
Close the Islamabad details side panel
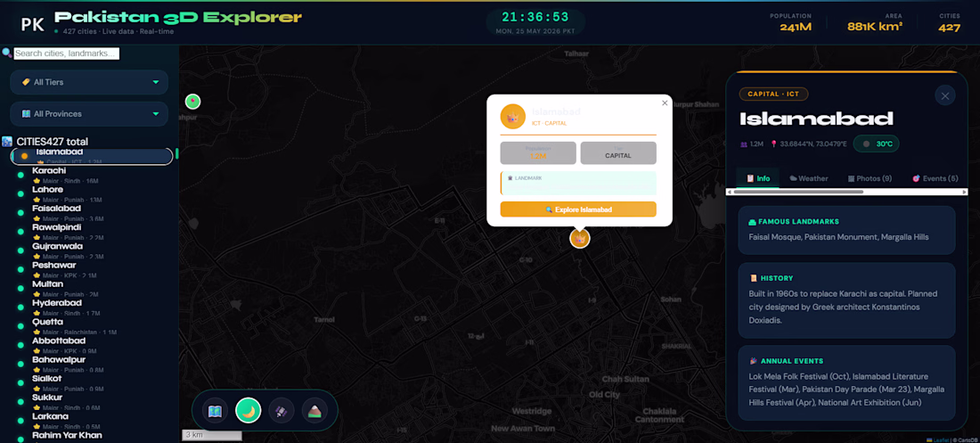coord(945,95)
